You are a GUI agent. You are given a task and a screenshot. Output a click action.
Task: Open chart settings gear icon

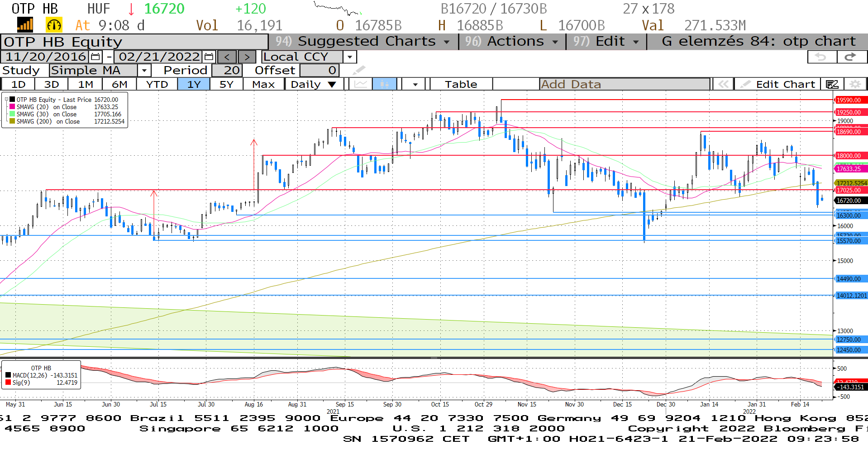click(x=854, y=84)
